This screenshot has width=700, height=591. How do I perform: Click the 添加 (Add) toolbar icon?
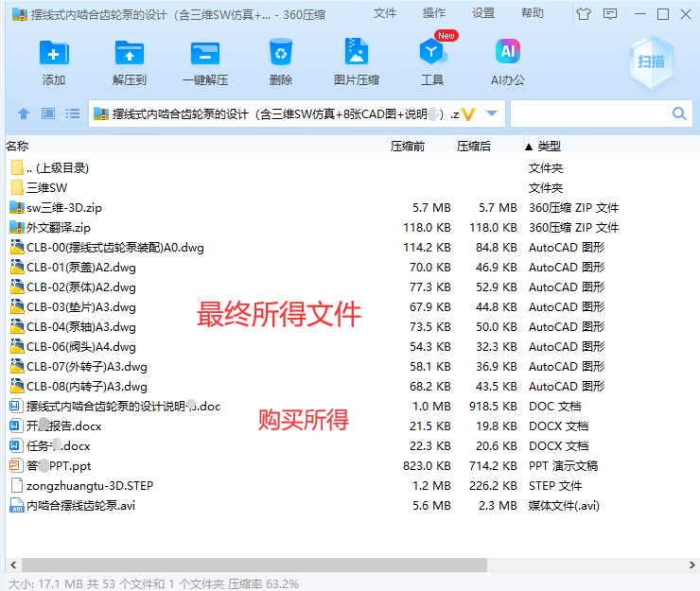[54, 53]
